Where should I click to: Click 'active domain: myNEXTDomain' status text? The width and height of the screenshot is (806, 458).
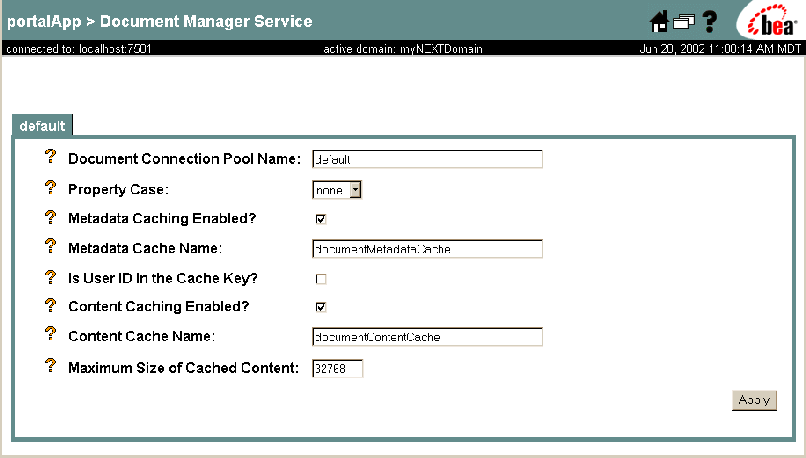(403, 49)
